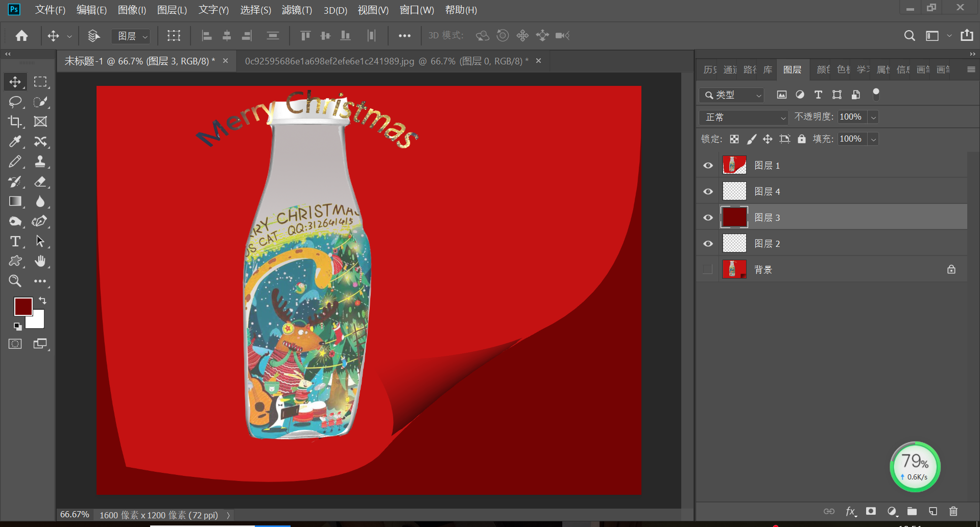
Task: Select the 图层 1 thumbnail
Action: coord(734,165)
